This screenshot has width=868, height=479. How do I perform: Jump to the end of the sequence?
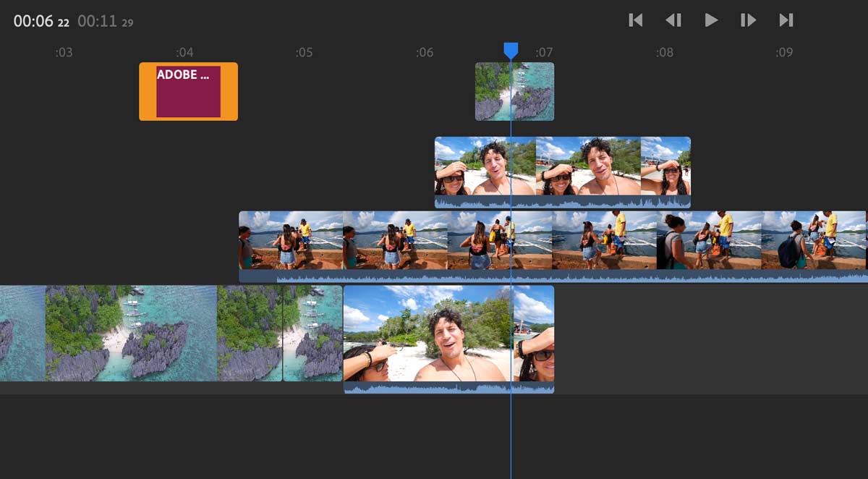coord(786,20)
